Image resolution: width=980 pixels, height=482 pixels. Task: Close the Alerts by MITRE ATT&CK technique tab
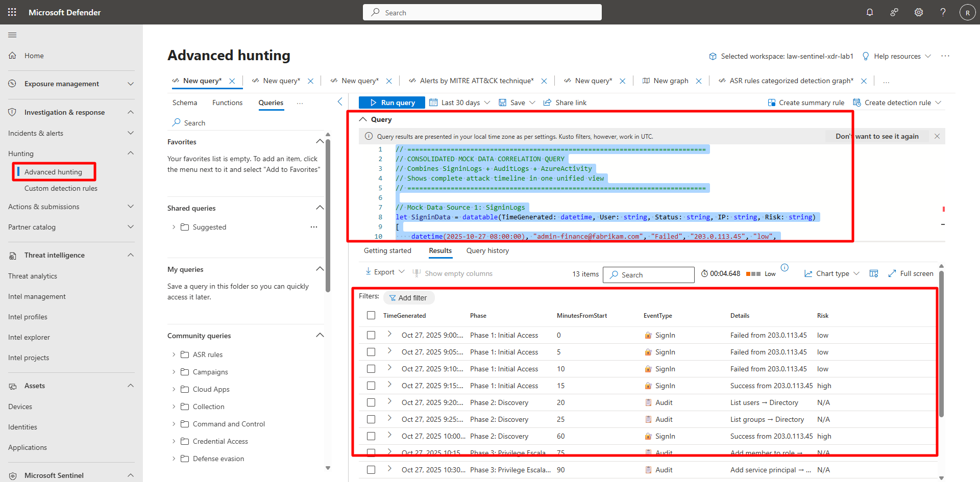click(x=544, y=81)
